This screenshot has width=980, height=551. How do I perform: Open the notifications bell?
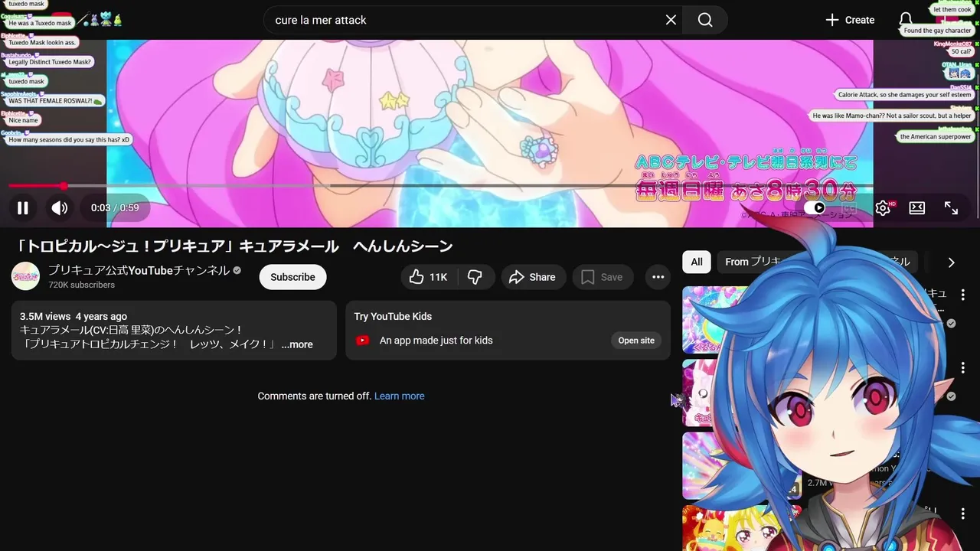coord(906,20)
